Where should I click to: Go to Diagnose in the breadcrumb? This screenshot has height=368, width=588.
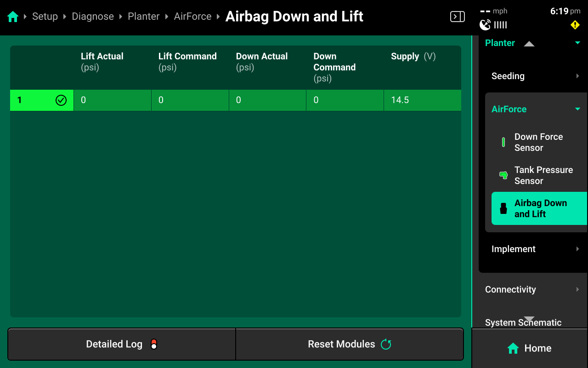pos(93,17)
